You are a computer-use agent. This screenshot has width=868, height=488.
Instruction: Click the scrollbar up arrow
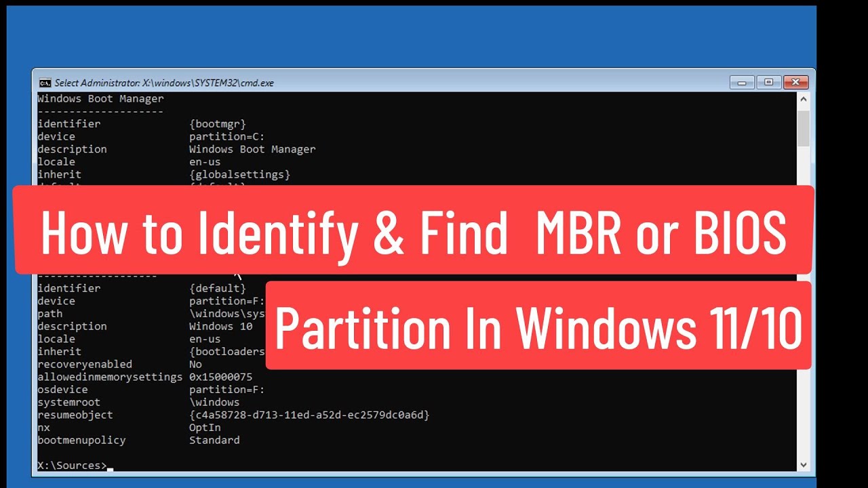coord(804,99)
